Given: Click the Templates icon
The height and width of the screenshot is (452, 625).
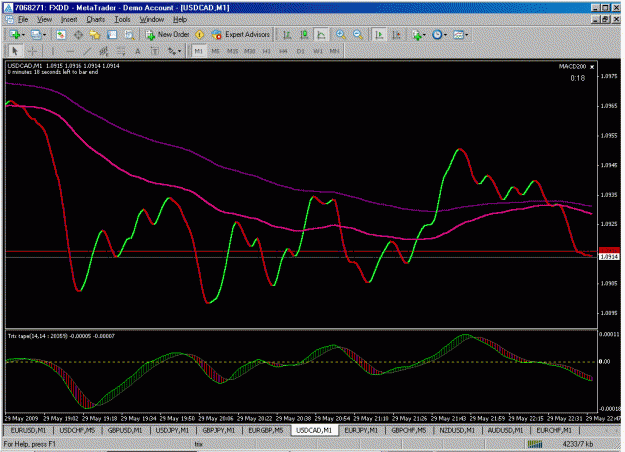Looking at the screenshot, I should (458, 35).
